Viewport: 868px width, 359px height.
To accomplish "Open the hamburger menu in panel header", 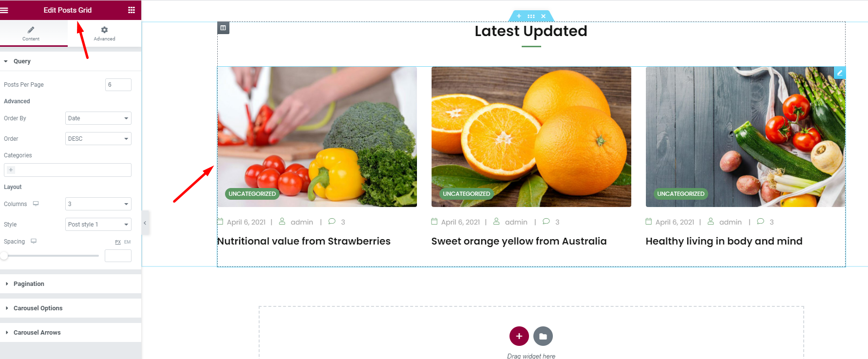I will [4, 10].
